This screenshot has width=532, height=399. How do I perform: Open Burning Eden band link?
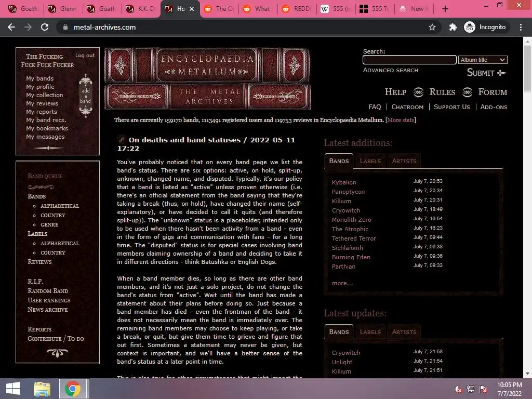(x=351, y=257)
